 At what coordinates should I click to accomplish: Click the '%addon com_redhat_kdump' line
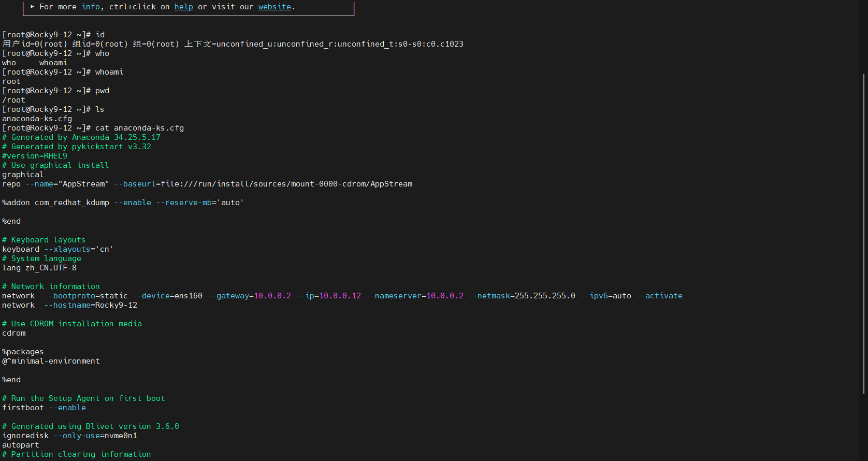[123, 203]
